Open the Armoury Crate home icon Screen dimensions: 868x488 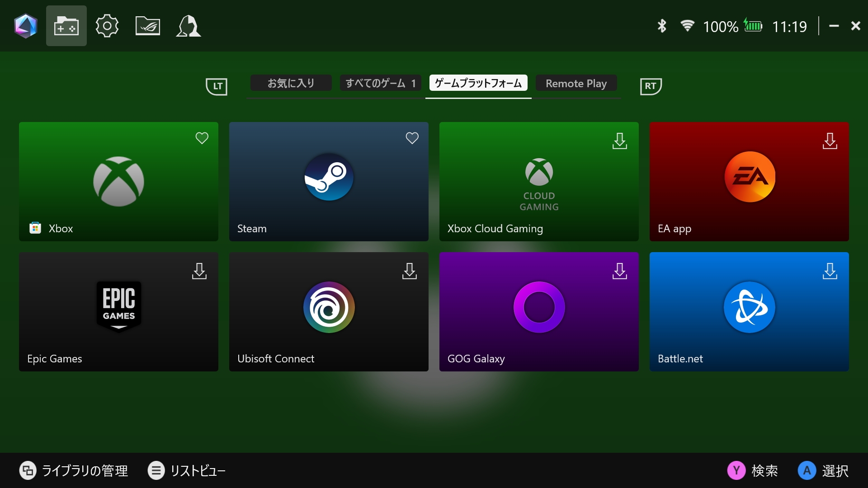point(26,26)
